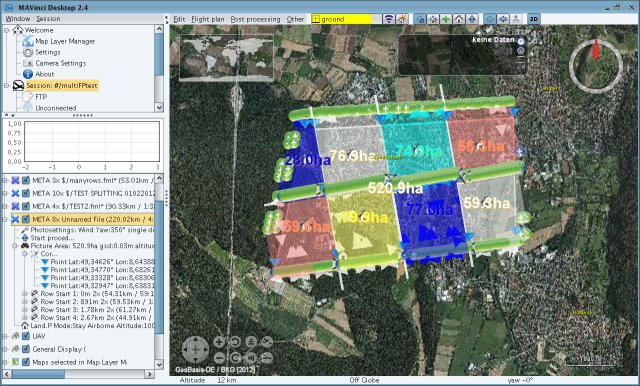This screenshot has height=386, width=640.
Task: Toggle the UAV layer checkbox
Action: [26, 336]
